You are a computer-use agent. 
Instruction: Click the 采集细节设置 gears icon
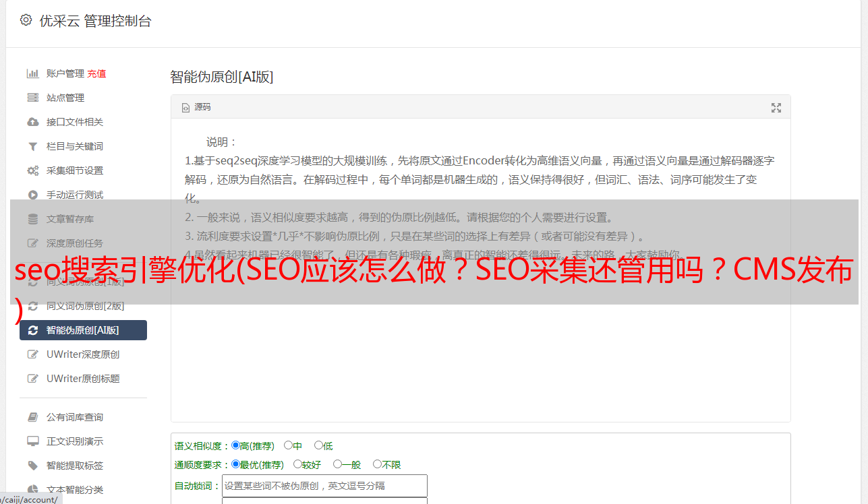pyautogui.click(x=32, y=170)
